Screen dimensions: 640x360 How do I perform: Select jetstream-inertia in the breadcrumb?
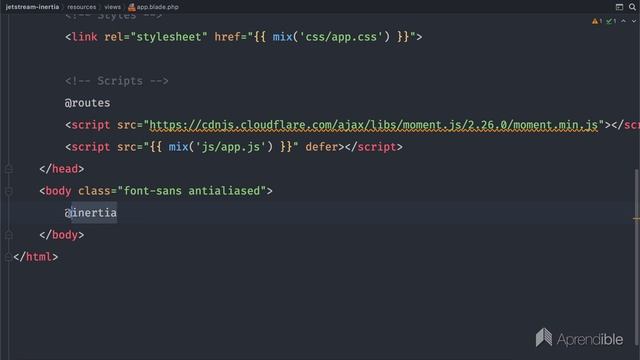(x=32, y=7)
